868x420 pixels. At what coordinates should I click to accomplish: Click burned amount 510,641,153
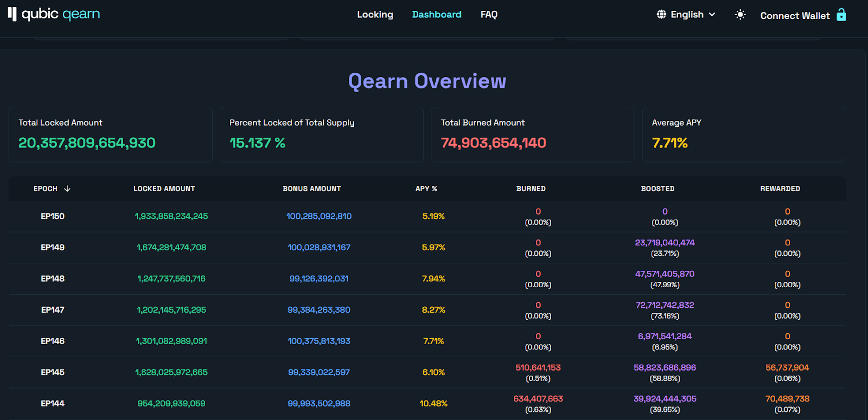pos(538,367)
